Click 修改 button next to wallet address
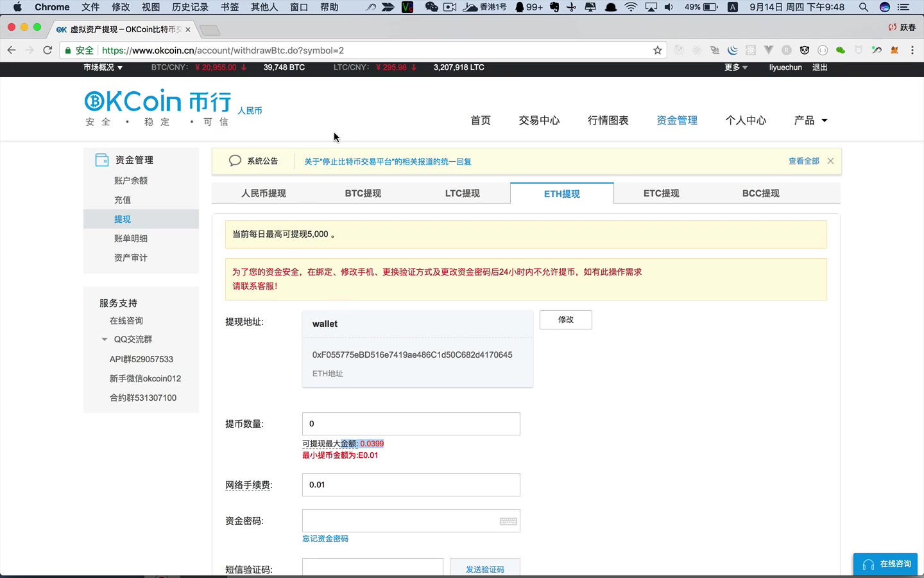Viewport: 924px width, 578px height. [x=566, y=320]
